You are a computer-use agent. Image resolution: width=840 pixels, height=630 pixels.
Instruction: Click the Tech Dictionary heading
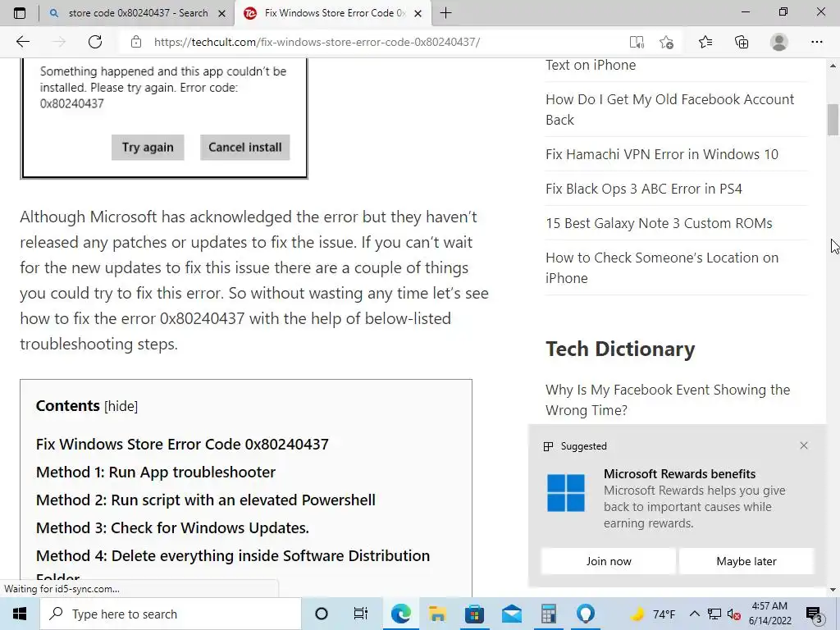[620, 349]
